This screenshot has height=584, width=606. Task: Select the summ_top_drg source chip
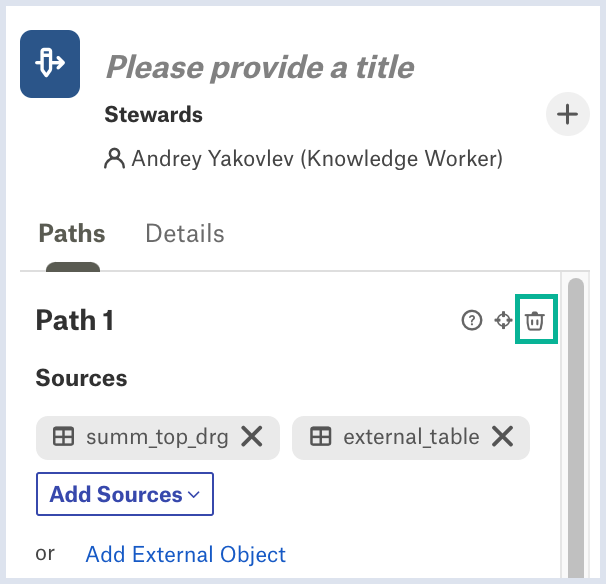pyautogui.click(x=158, y=438)
